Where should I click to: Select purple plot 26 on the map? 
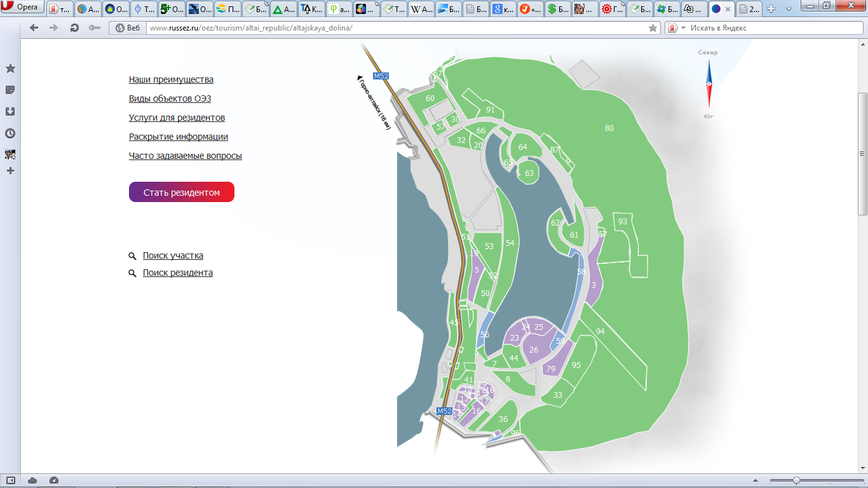[534, 350]
